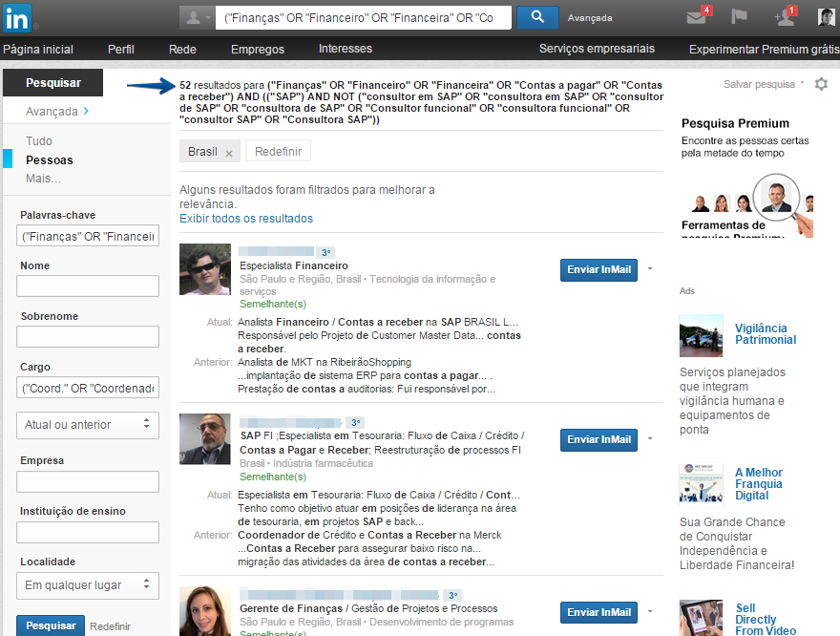Click the Instituição de ensino input field
The image size is (840, 636).
(88, 532)
